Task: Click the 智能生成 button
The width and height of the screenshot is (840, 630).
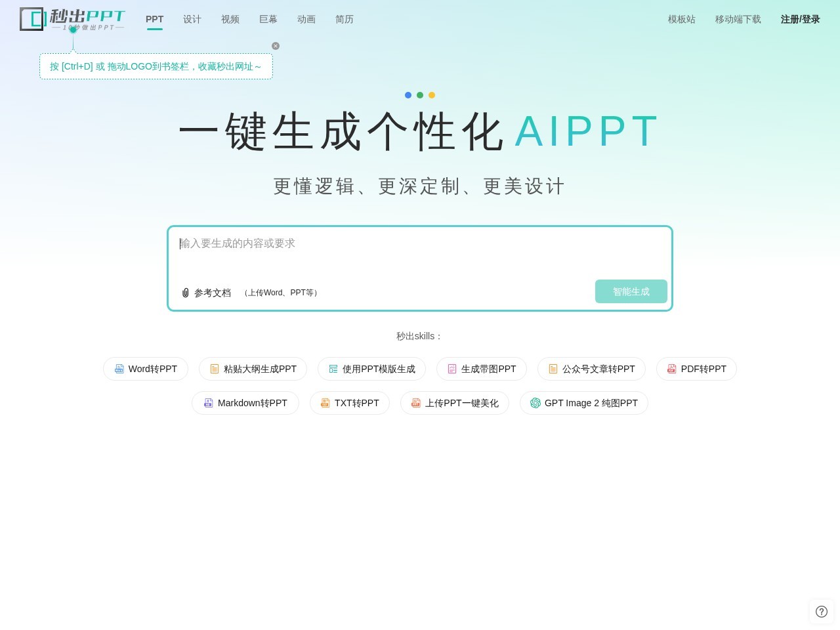Action: tap(631, 291)
